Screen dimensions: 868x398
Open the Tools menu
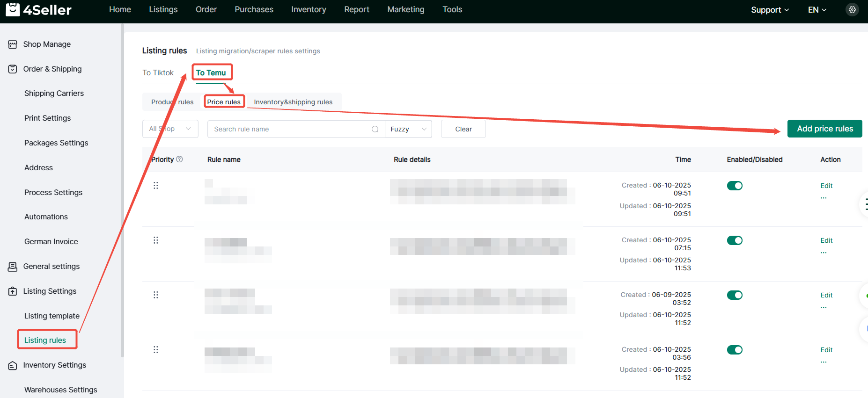(452, 9)
